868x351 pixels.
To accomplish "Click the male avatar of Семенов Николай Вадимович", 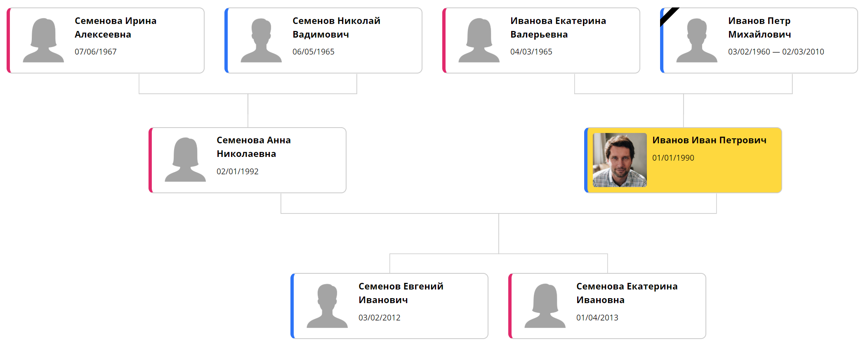I will click(x=261, y=40).
